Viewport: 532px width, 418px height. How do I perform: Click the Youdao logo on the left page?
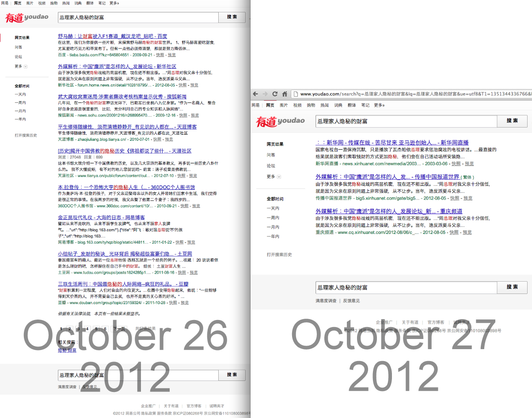tap(27, 17)
